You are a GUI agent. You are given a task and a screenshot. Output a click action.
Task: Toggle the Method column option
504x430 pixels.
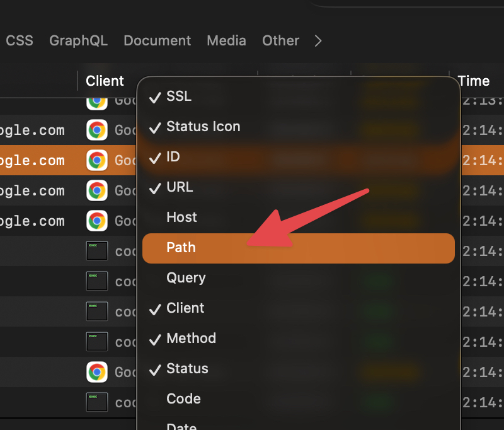tap(298, 339)
